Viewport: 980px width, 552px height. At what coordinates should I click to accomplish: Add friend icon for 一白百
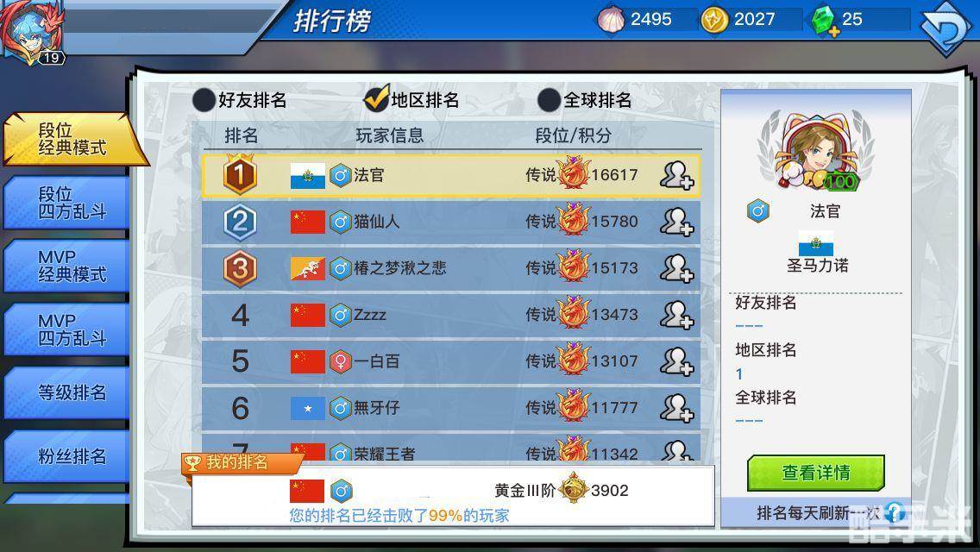tap(677, 361)
